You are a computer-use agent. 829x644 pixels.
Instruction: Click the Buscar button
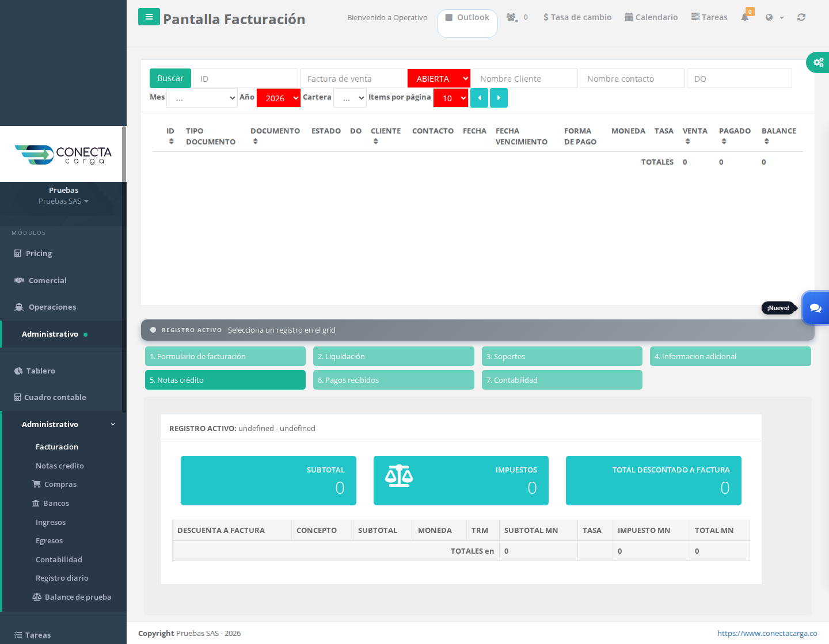(x=170, y=78)
